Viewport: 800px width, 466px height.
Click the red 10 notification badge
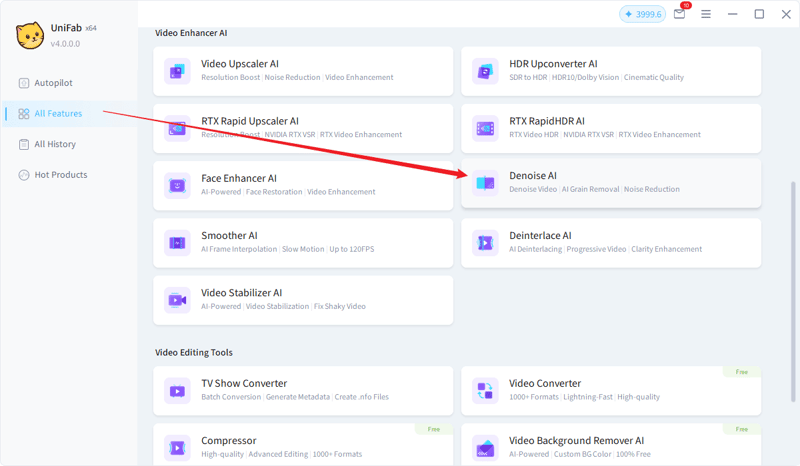pos(686,5)
